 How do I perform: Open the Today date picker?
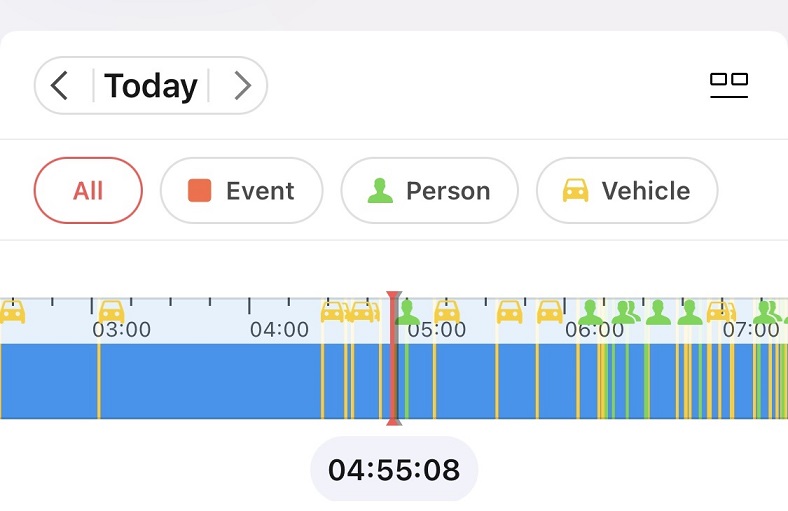coord(150,86)
